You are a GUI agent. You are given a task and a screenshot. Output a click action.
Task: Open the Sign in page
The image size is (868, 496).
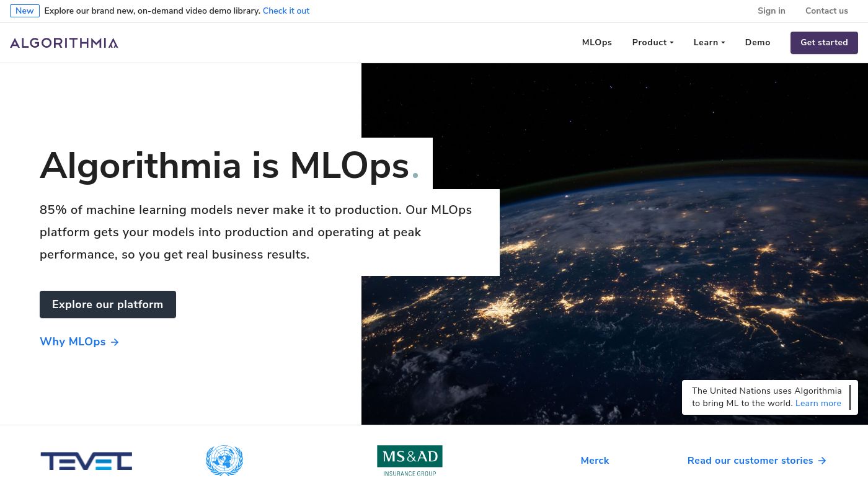tap(771, 11)
